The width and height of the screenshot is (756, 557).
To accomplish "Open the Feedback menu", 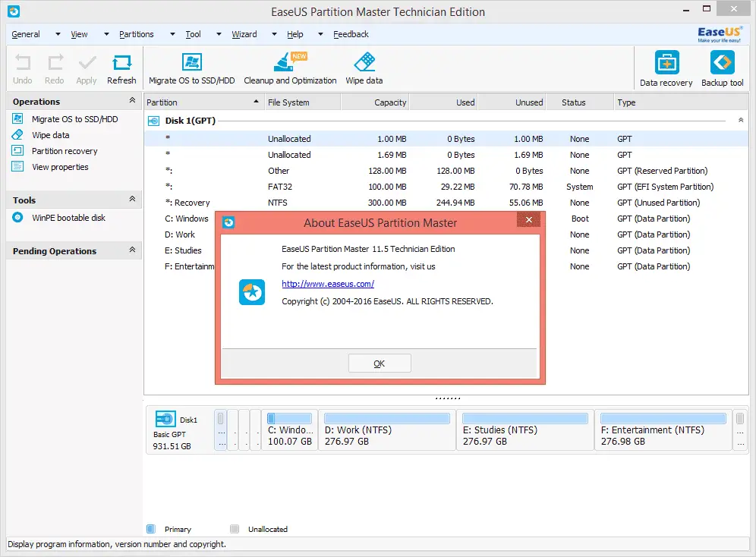I will pos(351,34).
